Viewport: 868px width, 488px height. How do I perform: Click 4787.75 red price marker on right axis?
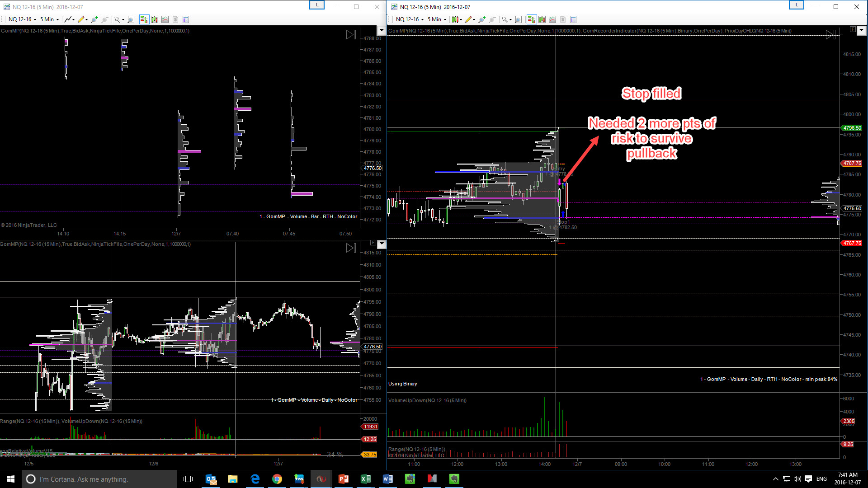click(852, 164)
